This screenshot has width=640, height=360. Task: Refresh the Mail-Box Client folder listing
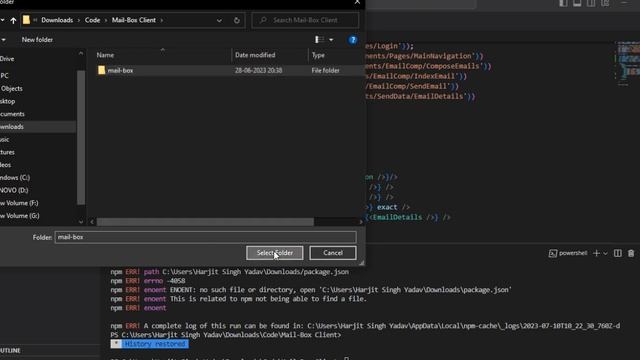(236, 20)
